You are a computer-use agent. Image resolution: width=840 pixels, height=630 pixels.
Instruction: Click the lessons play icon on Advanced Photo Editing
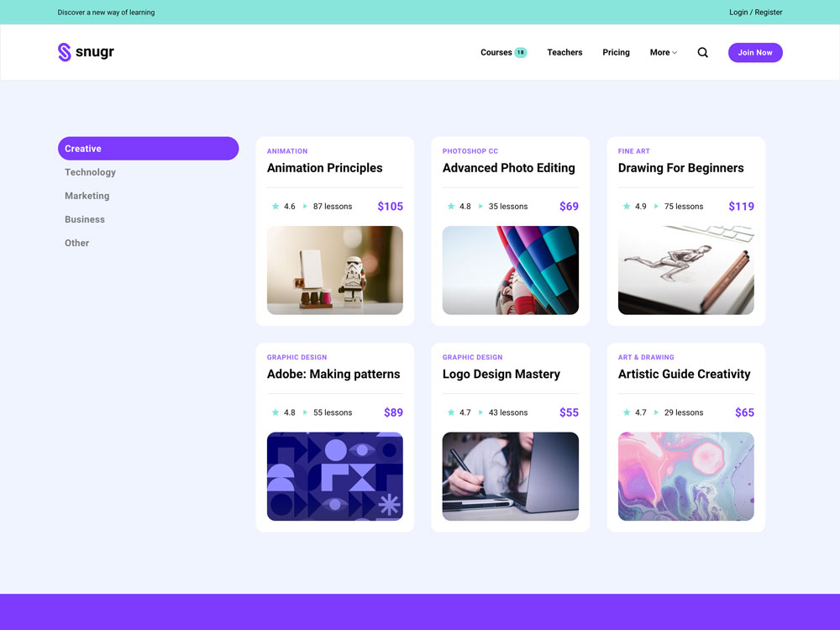tap(480, 207)
